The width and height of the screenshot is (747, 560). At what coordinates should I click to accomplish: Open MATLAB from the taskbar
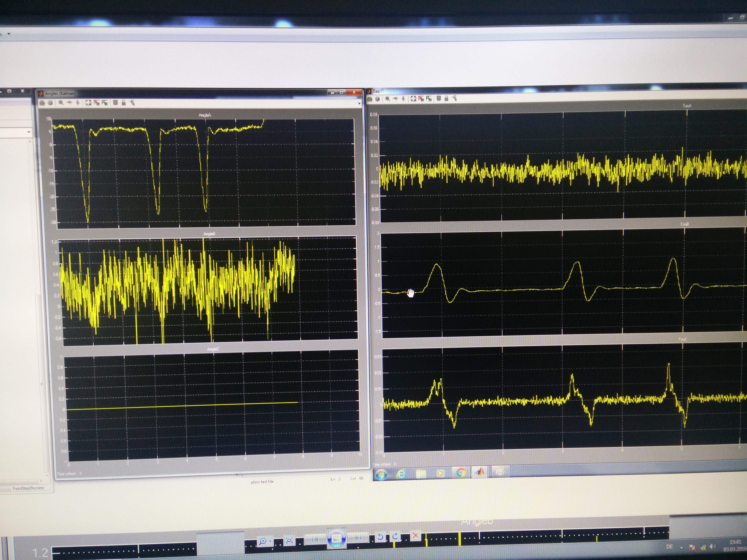480,472
